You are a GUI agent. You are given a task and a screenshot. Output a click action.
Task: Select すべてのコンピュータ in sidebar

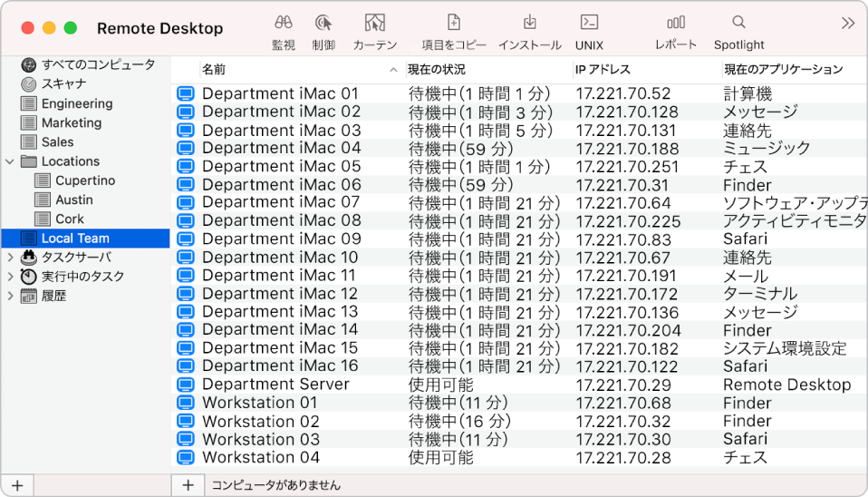tap(99, 64)
